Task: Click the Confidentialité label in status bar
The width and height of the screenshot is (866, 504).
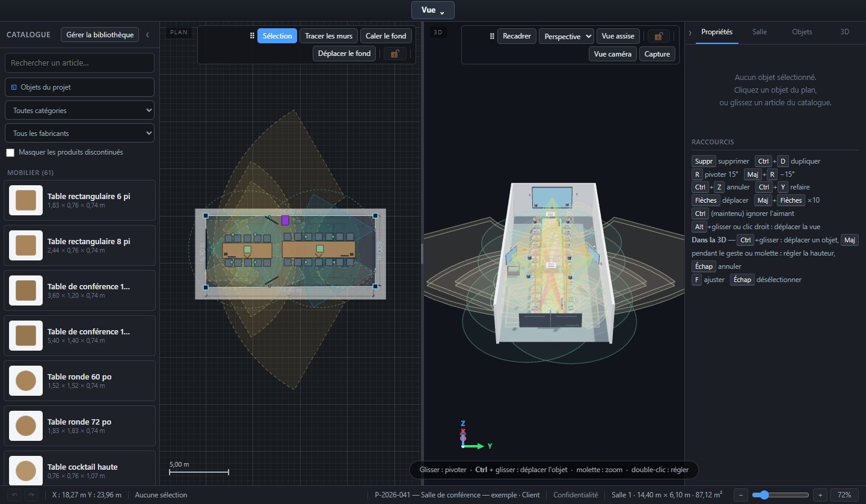Action: pyautogui.click(x=576, y=495)
